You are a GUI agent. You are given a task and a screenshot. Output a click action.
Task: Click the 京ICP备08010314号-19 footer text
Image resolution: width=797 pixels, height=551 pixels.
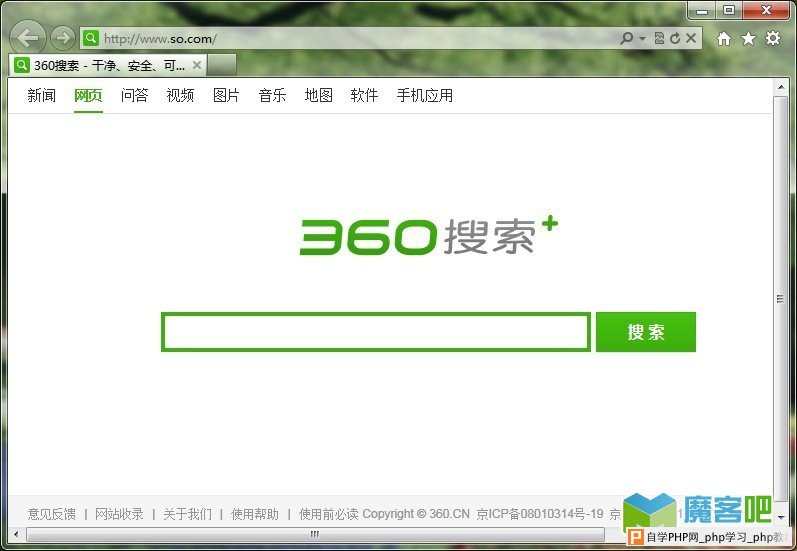540,514
